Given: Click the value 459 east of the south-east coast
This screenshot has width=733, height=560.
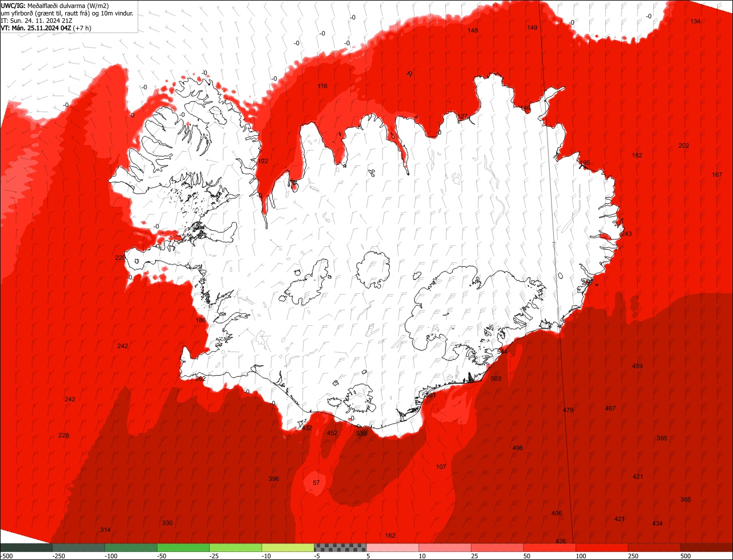Looking at the screenshot, I should (x=637, y=366).
